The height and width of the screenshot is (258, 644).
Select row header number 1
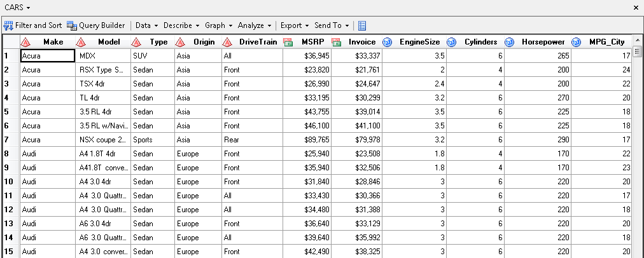pyautogui.click(x=11, y=56)
